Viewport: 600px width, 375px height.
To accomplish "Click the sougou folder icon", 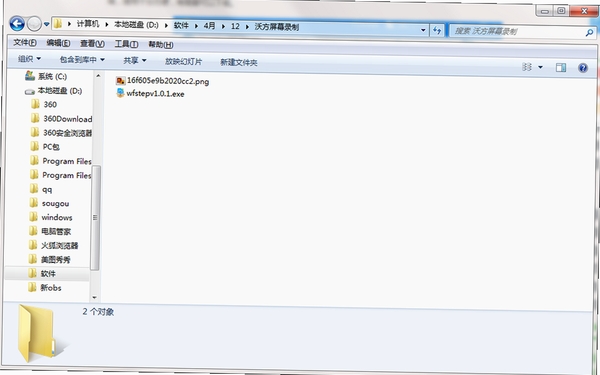I will 34,203.
